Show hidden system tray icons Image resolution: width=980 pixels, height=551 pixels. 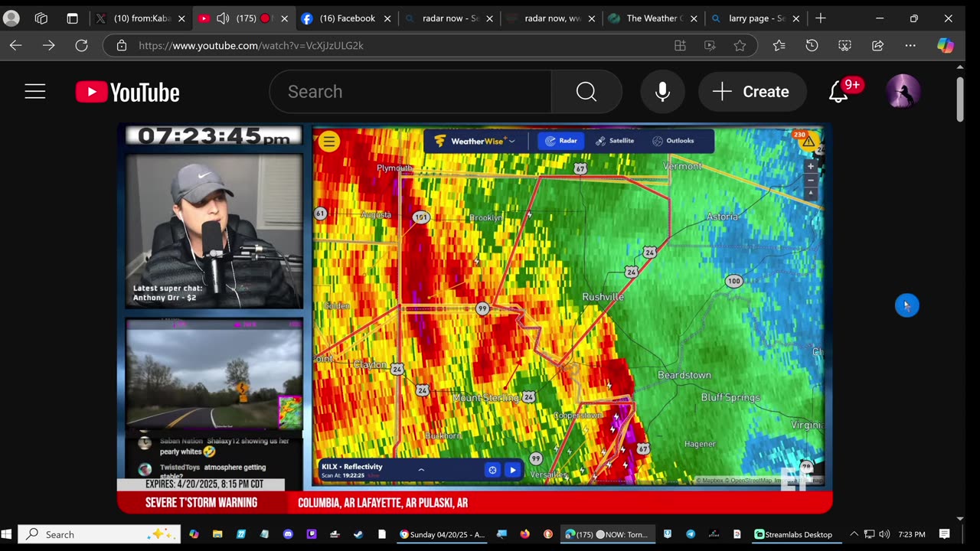tap(854, 534)
